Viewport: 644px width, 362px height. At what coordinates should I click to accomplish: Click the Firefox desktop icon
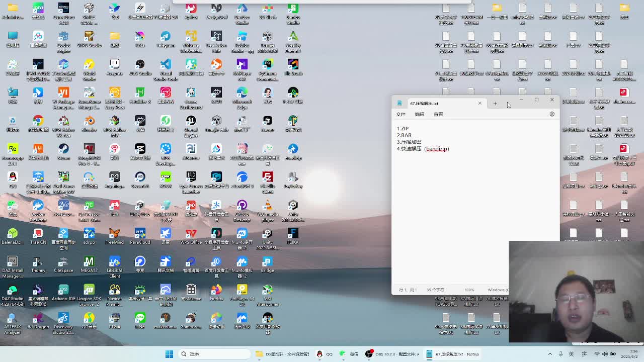point(216,291)
